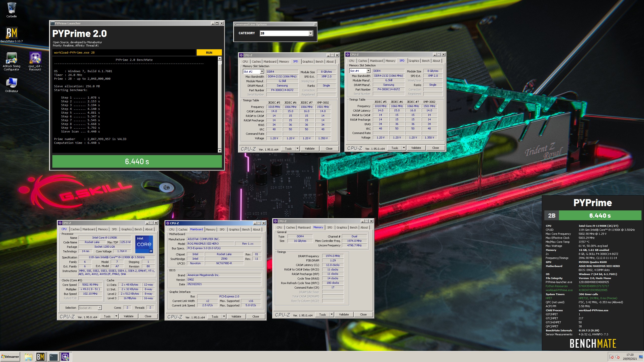Switch to PYPrime console taskbar icon

pos(53,357)
